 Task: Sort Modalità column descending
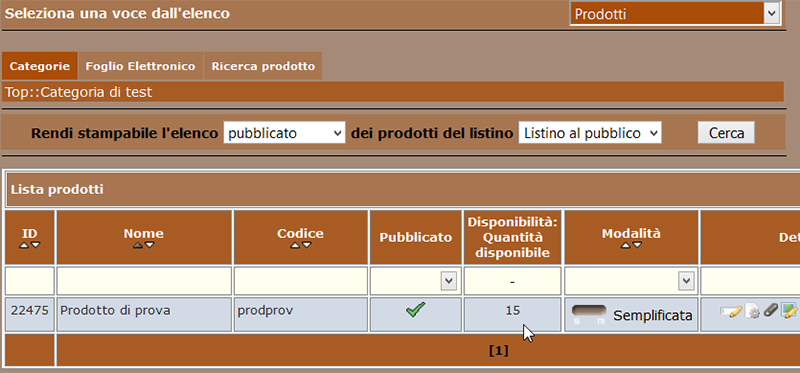click(x=636, y=245)
